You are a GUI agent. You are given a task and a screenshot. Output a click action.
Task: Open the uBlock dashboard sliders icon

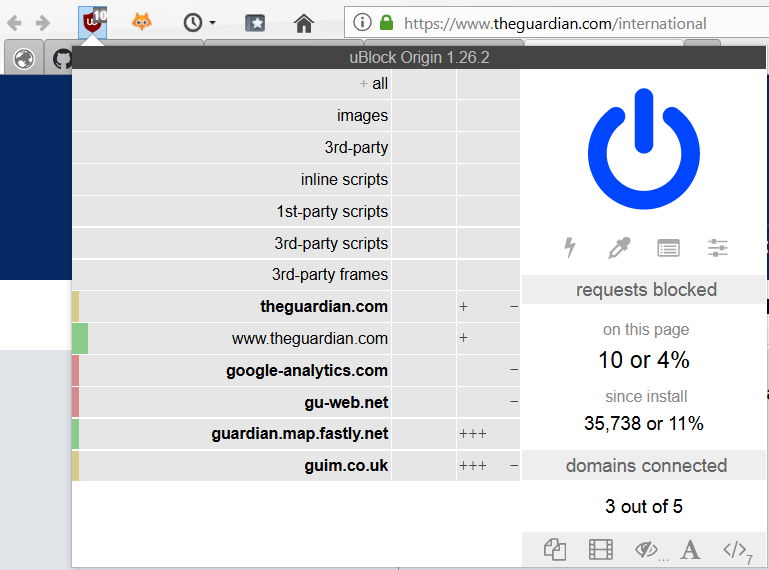tap(718, 248)
